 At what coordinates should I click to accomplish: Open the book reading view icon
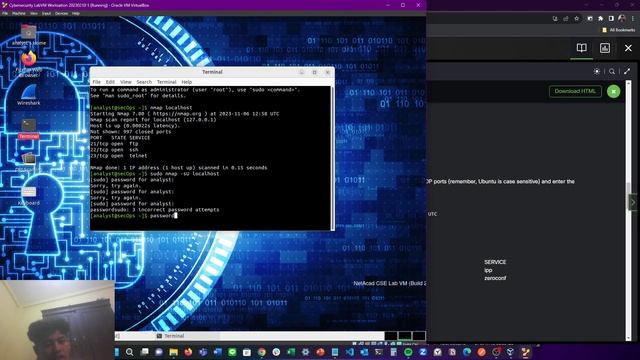(x=582, y=48)
